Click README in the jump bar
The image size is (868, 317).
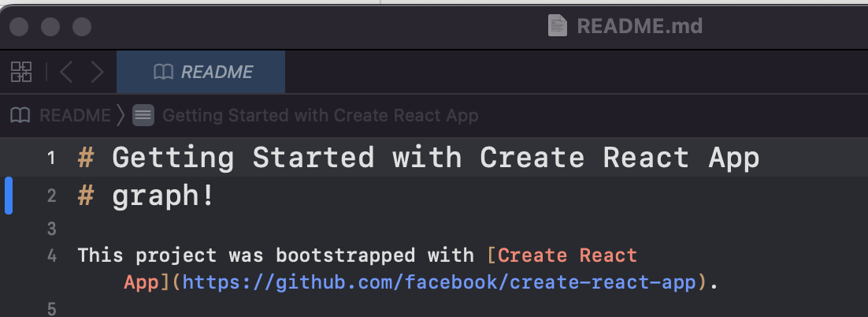tap(75, 115)
